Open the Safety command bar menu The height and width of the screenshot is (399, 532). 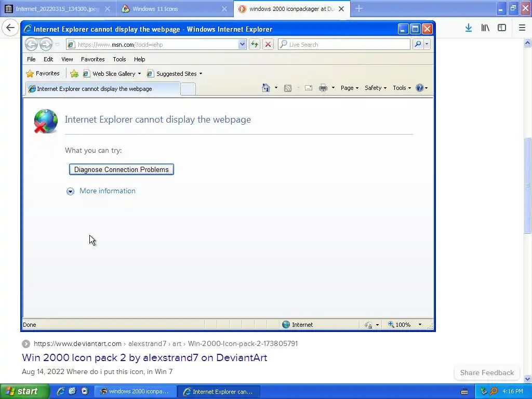376,88
